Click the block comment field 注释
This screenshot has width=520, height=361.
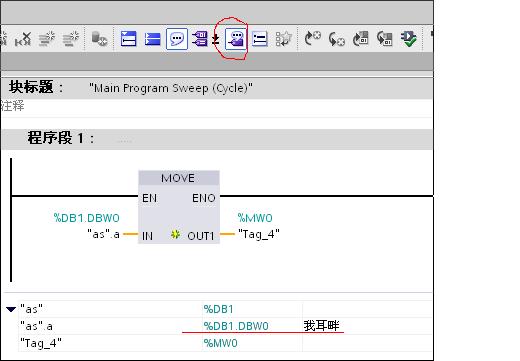[13, 106]
